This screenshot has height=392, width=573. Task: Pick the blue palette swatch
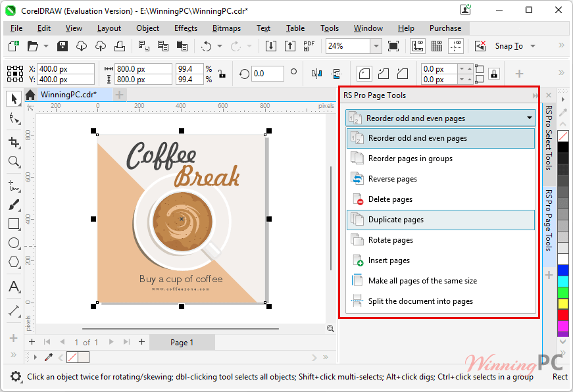pos(562,270)
